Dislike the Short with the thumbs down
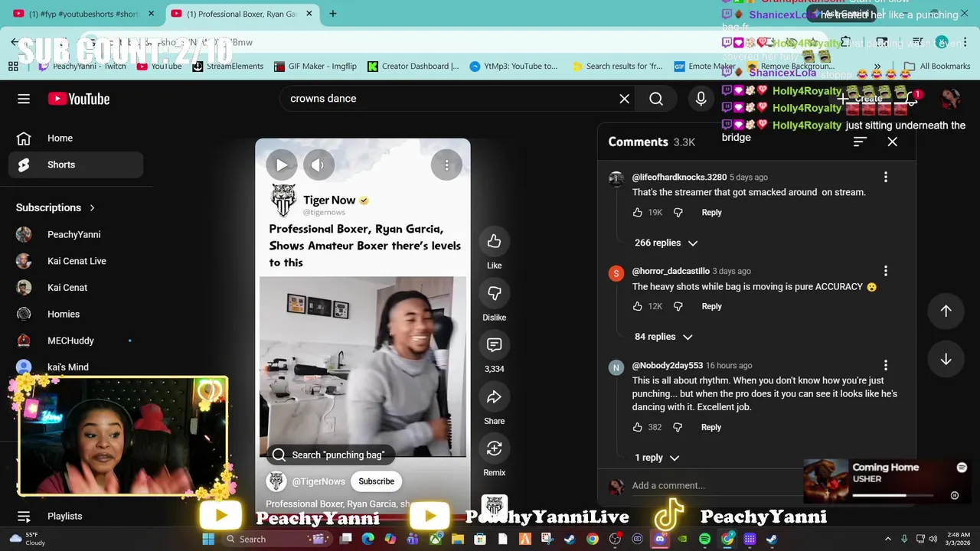 pos(494,294)
